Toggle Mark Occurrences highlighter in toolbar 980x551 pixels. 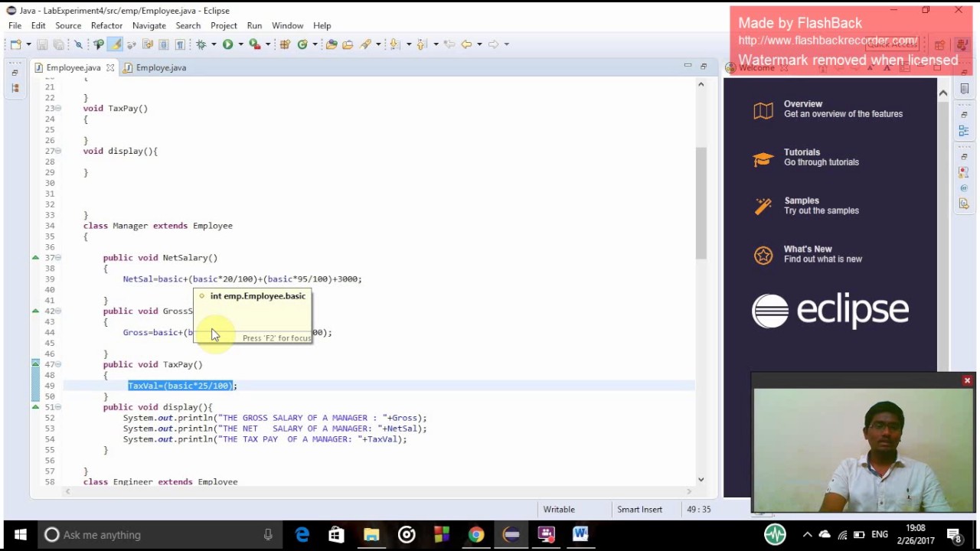tap(114, 44)
